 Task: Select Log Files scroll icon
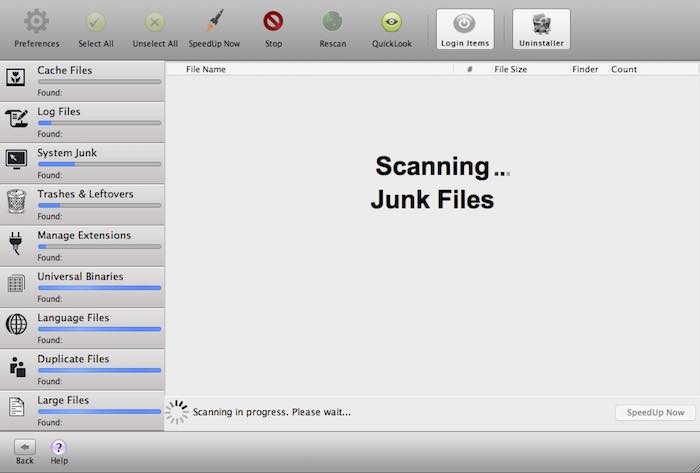pyautogui.click(x=17, y=118)
